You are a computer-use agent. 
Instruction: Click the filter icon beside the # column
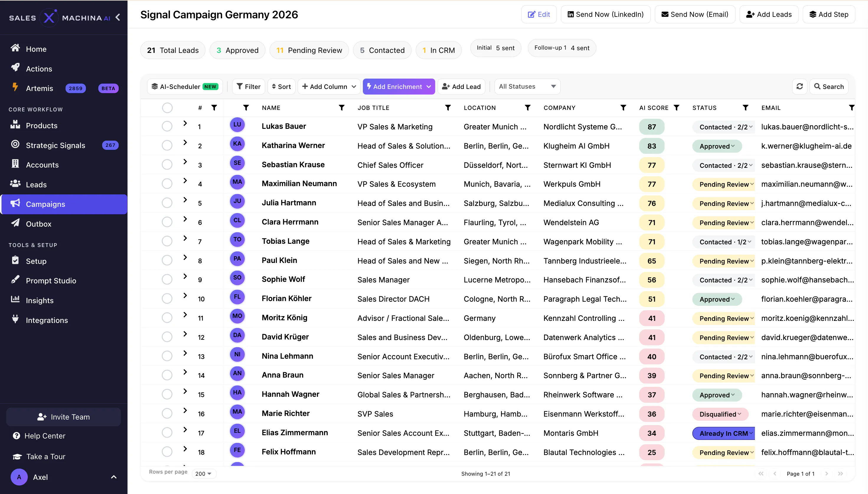pos(214,108)
